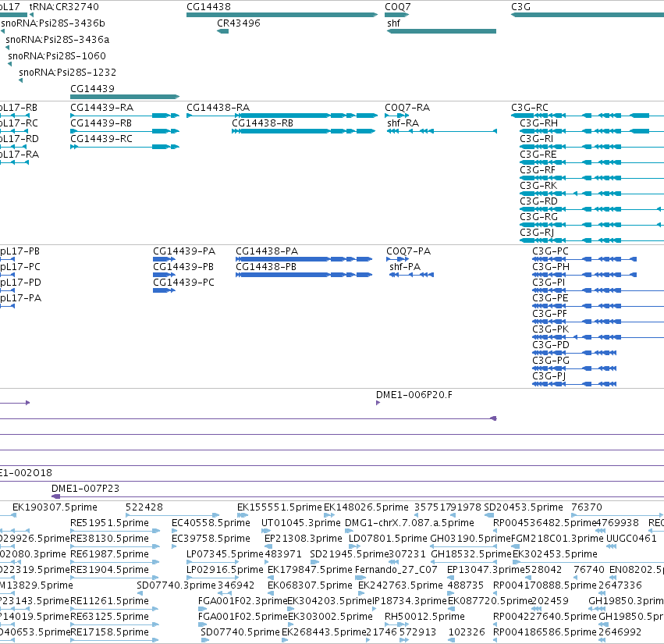Select the FGA001F02.3prime EST label
Screen dimensions: 664x644
coord(243,601)
